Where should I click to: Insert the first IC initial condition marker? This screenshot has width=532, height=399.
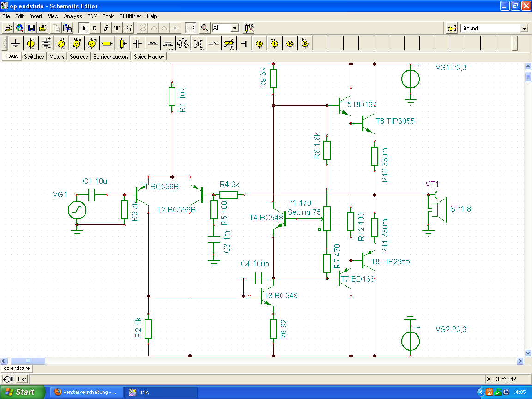(x=260, y=44)
